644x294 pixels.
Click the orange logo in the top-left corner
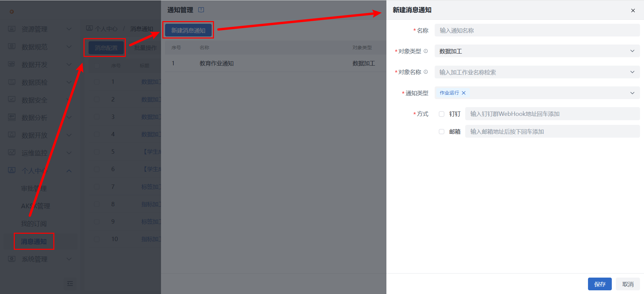click(12, 12)
